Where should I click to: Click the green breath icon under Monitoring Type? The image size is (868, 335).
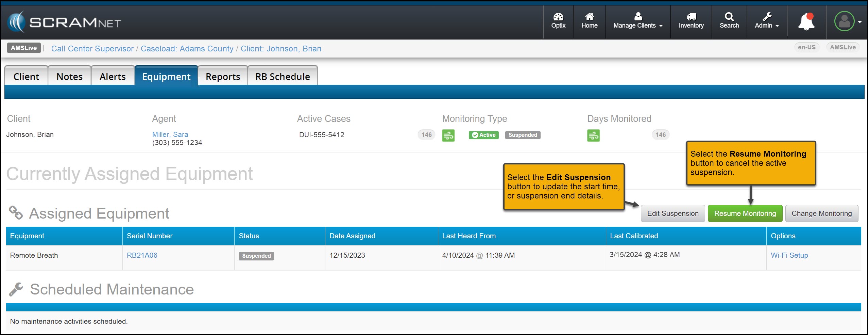448,135
